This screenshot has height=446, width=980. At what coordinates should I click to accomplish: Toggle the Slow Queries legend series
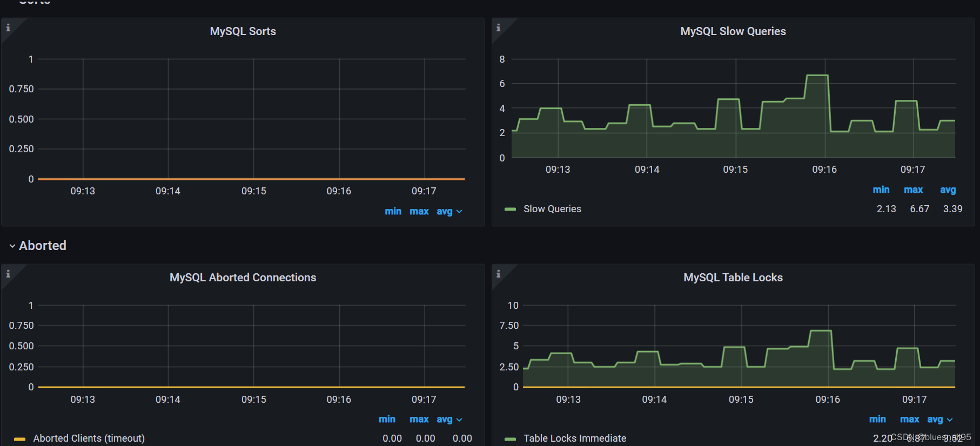point(552,209)
